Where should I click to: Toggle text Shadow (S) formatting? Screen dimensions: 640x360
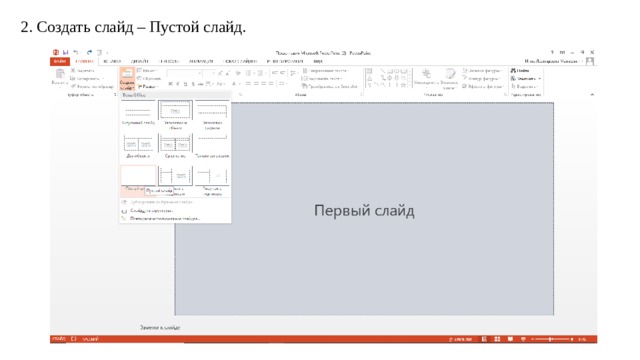tap(193, 84)
